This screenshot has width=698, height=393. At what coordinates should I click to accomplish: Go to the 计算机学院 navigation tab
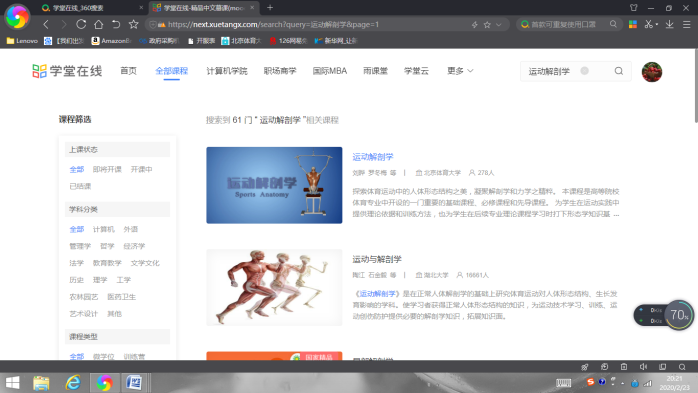click(227, 71)
